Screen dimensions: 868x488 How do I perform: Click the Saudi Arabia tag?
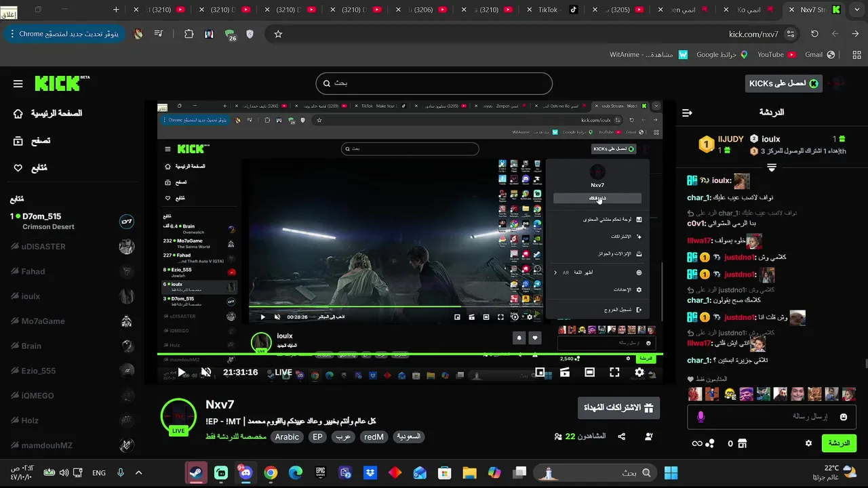coord(408,437)
